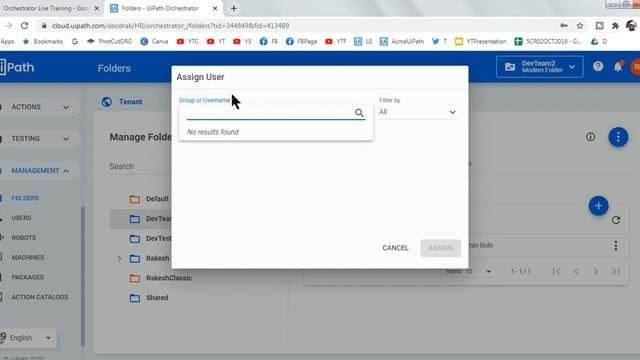The image size is (640, 360).
Task: Reload the page
Action: click(x=24, y=26)
